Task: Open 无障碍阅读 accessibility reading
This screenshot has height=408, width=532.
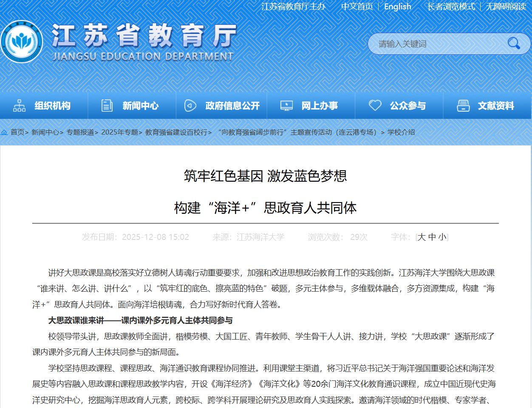Action: click(506, 7)
